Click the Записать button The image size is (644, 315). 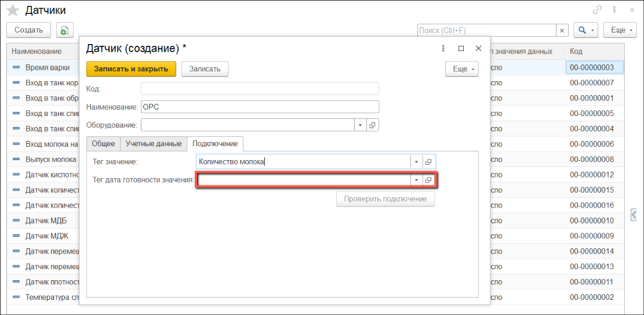click(205, 69)
